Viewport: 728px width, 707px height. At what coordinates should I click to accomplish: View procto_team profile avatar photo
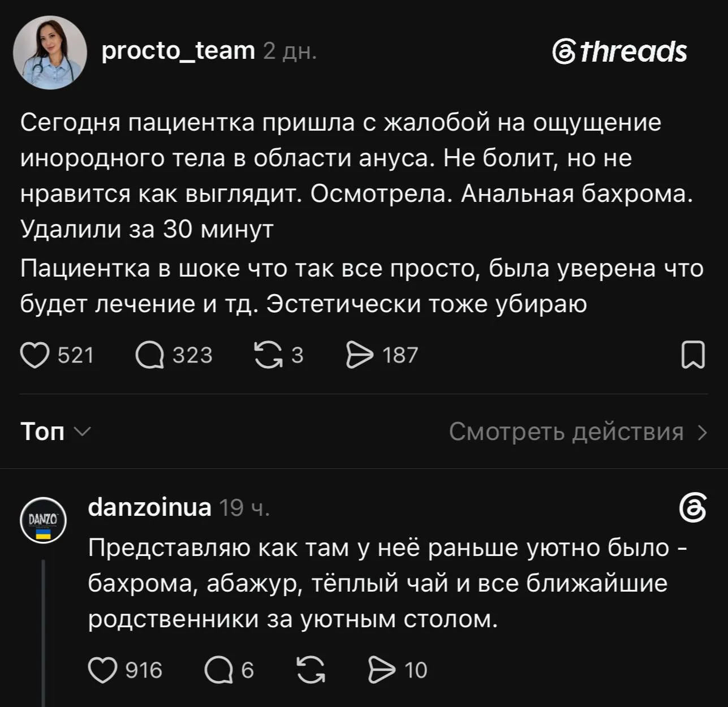(x=50, y=53)
